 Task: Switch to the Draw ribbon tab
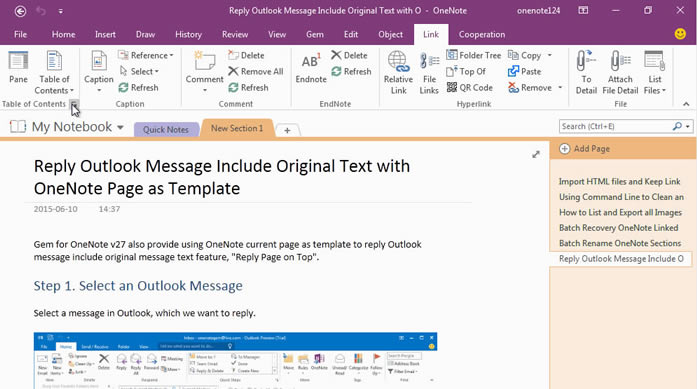[x=145, y=34]
